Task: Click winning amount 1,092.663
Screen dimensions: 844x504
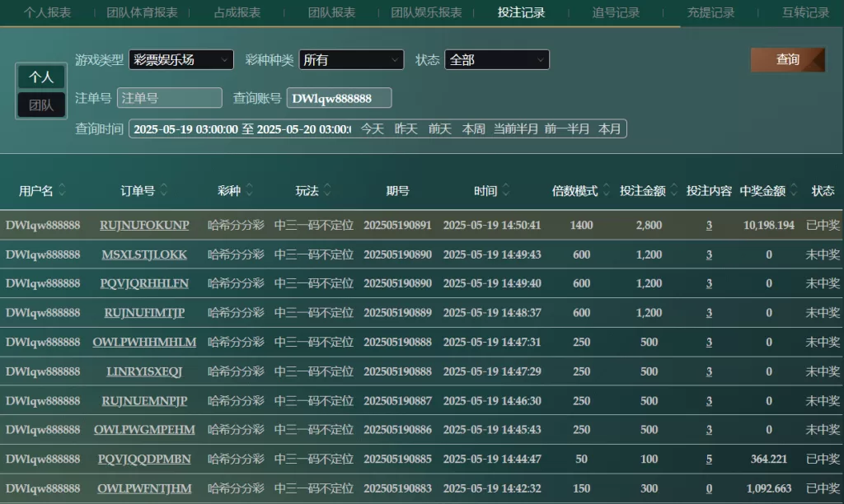Action: pos(769,489)
